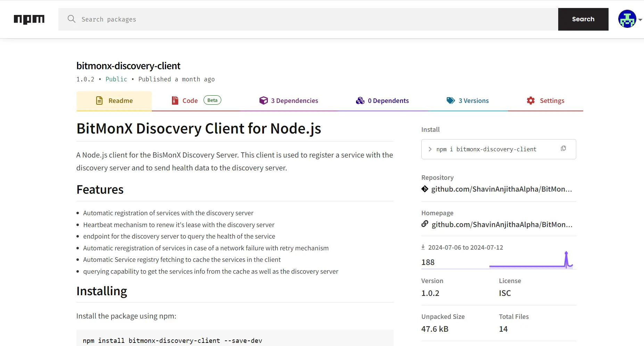Click the homepage chain link icon
This screenshot has height=346, width=644.
click(x=425, y=224)
